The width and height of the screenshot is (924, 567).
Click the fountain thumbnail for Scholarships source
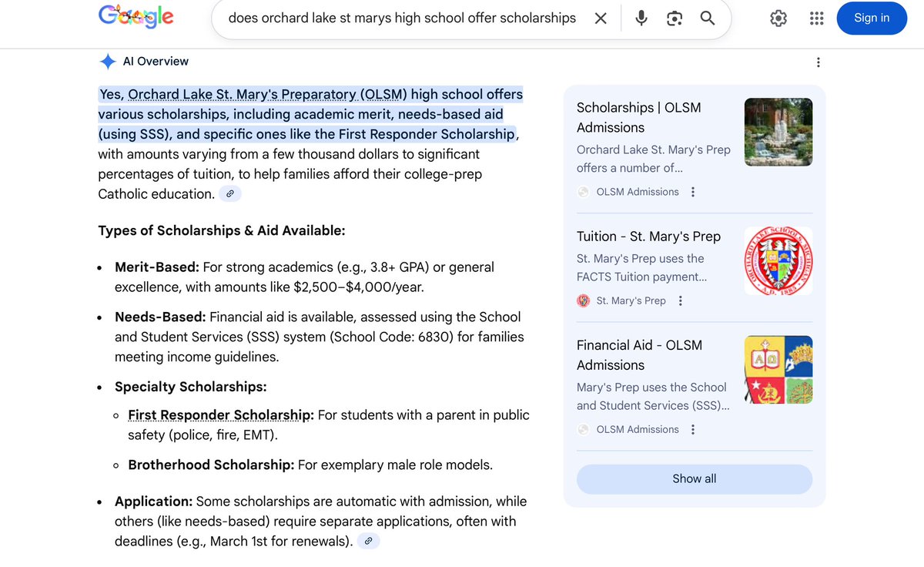pyautogui.click(x=778, y=132)
